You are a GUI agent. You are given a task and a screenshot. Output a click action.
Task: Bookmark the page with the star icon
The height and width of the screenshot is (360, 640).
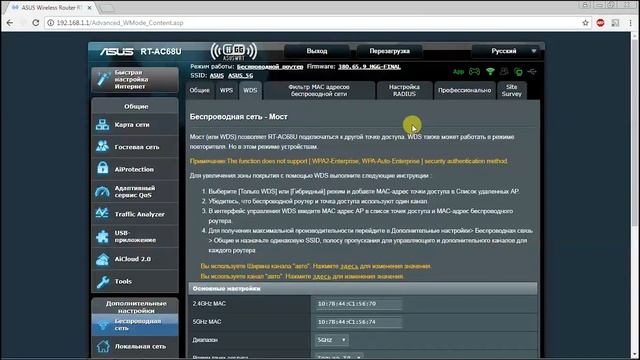[x=585, y=23]
